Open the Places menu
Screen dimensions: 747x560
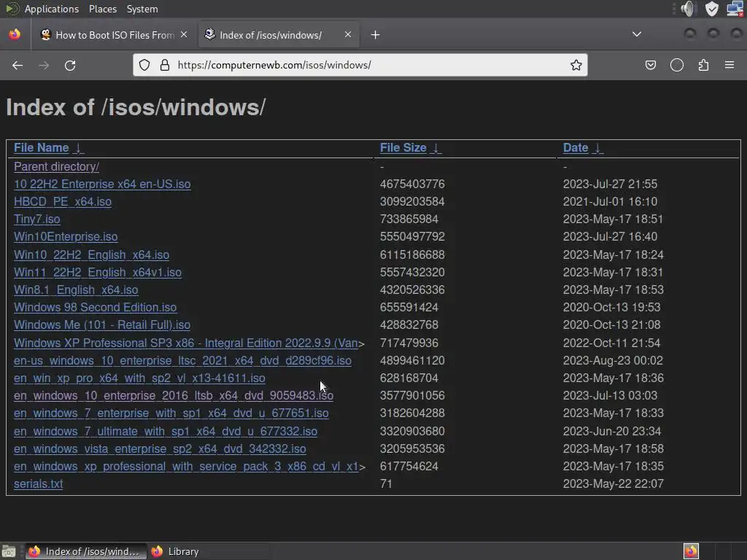[102, 9]
